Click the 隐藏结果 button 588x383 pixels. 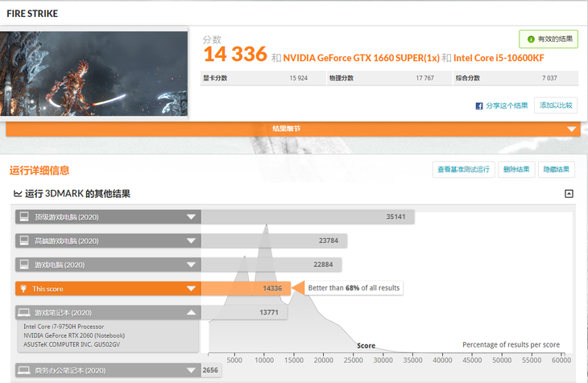557,170
